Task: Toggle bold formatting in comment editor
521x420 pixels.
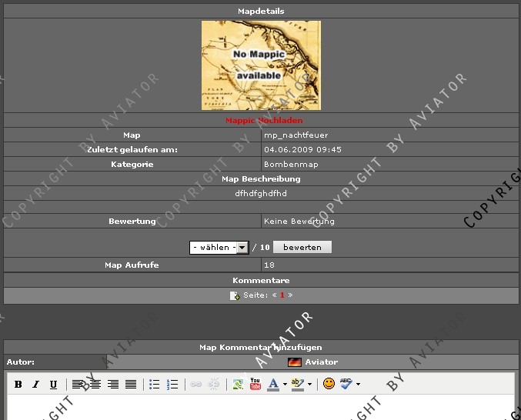Action: click(18, 384)
